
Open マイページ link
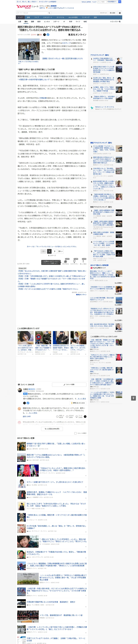pyautogui.click(x=103, y=13)
